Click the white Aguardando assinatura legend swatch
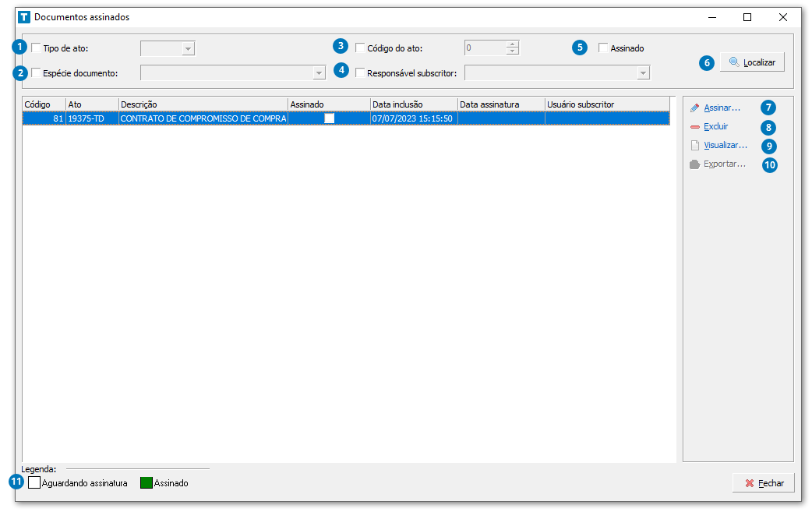812x512 pixels. click(x=34, y=483)
